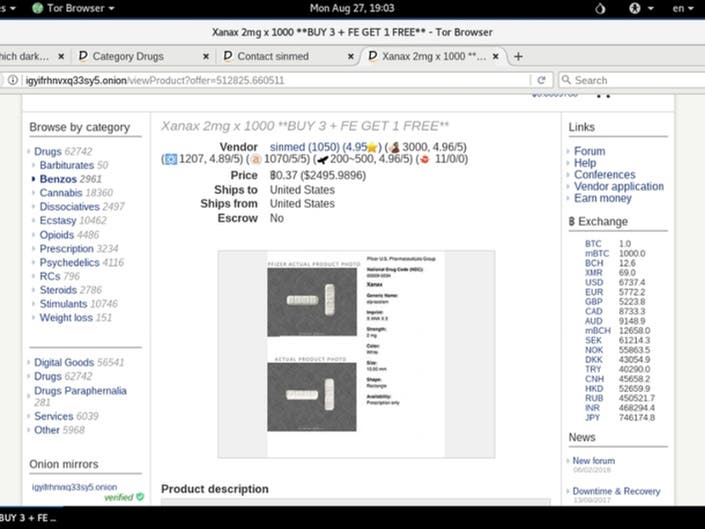Screen dimensions: 705x529
Task: Open the accessibility icon in the top panel
Action: click(x=634, y=8)
